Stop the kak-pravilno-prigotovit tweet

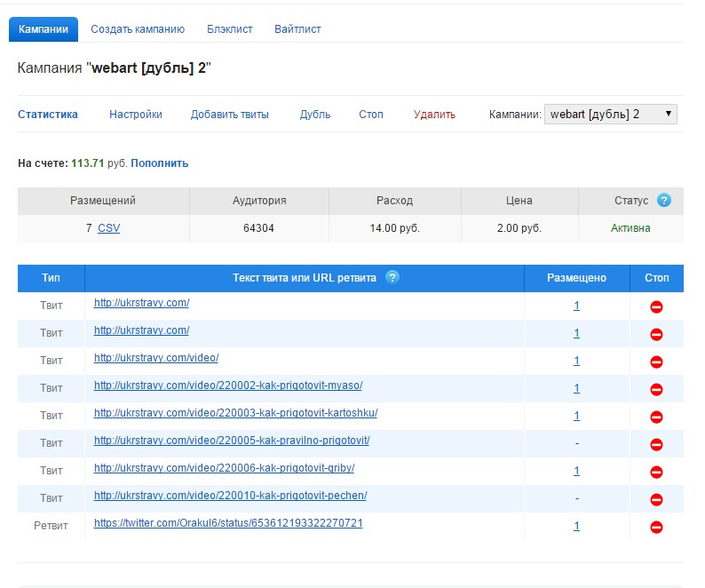click(x=656, y=444)
